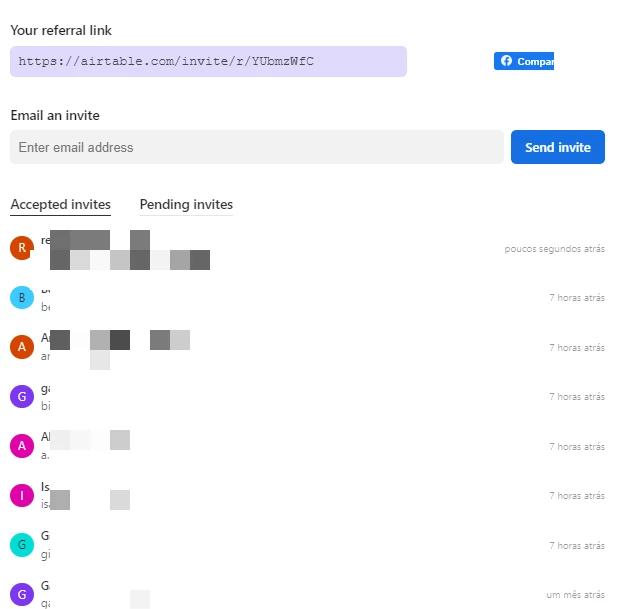Click the bottom-most purple G avatar

22,593
